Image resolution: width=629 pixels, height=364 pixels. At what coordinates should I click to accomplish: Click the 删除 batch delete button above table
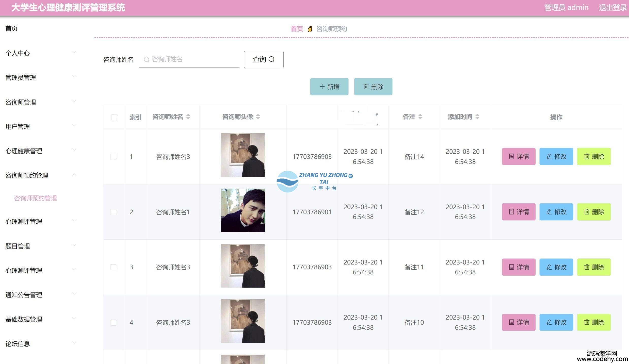coord(373,87)
